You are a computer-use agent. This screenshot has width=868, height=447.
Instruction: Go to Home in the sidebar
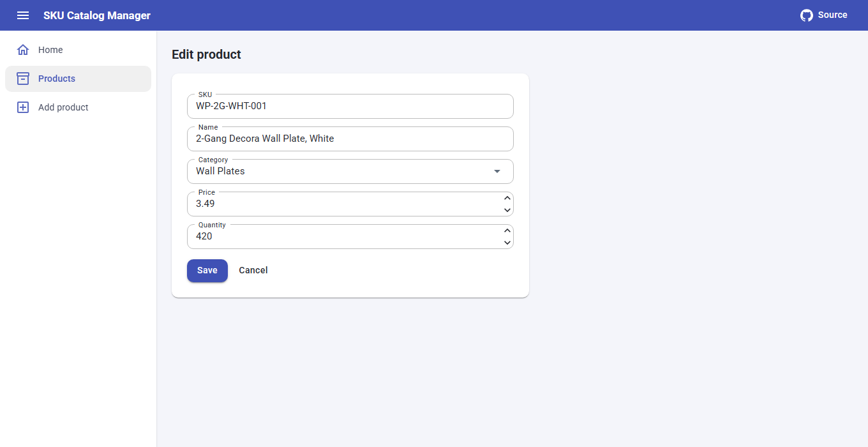pos(78,50)
